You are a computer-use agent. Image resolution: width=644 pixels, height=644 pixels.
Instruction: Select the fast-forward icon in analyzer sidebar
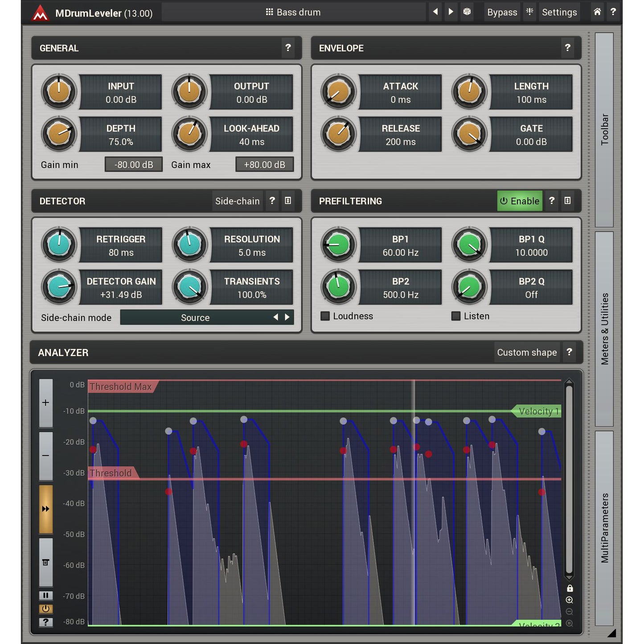coord(45,508)
